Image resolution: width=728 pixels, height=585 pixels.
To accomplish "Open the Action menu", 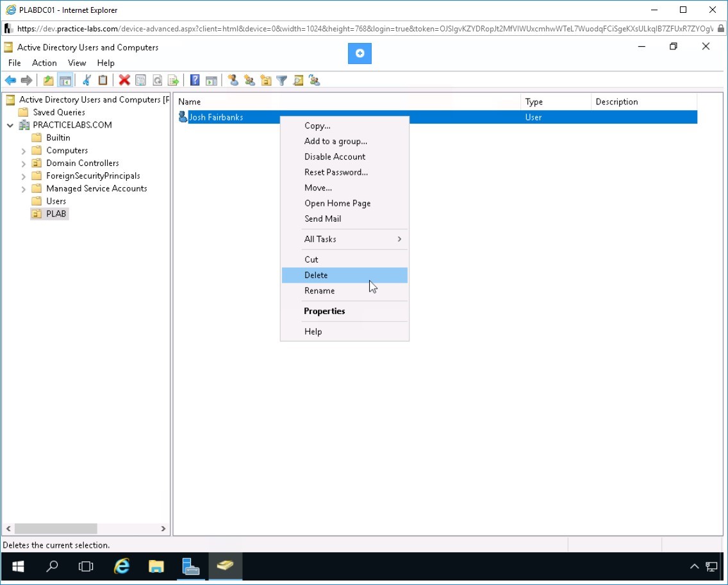I will (44, 63).
